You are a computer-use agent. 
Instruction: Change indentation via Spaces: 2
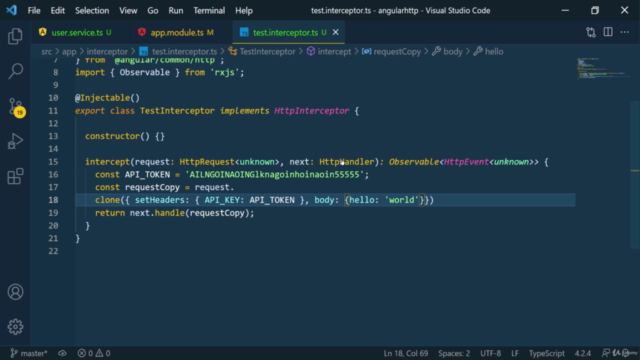click(x=454, y=353)
